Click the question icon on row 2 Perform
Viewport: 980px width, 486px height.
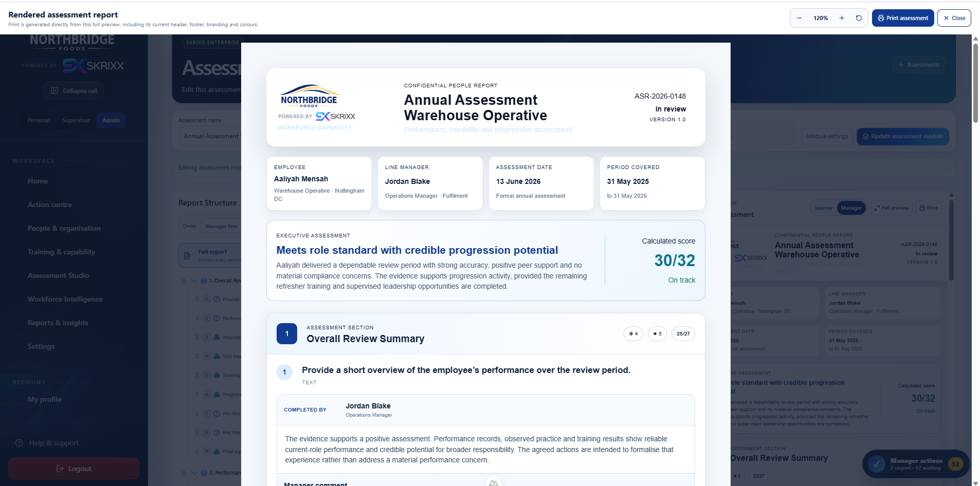pyautogui.click(x=216, y=318)
